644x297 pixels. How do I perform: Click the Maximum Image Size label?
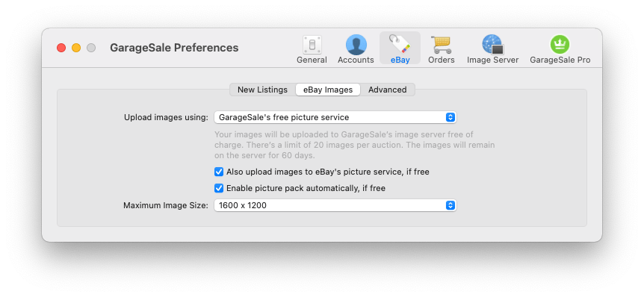(x=166, y=205)
